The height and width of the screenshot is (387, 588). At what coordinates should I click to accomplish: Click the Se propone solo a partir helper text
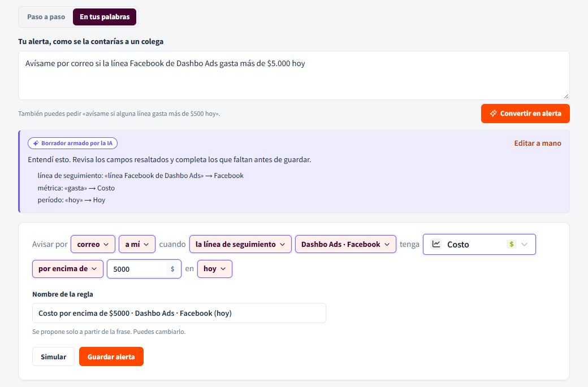(x=109, y=332)
